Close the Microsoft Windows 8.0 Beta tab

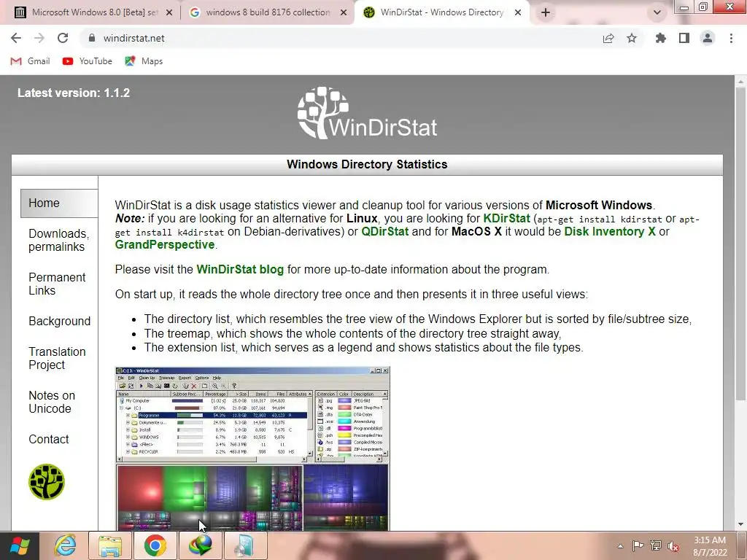point(169,12)
